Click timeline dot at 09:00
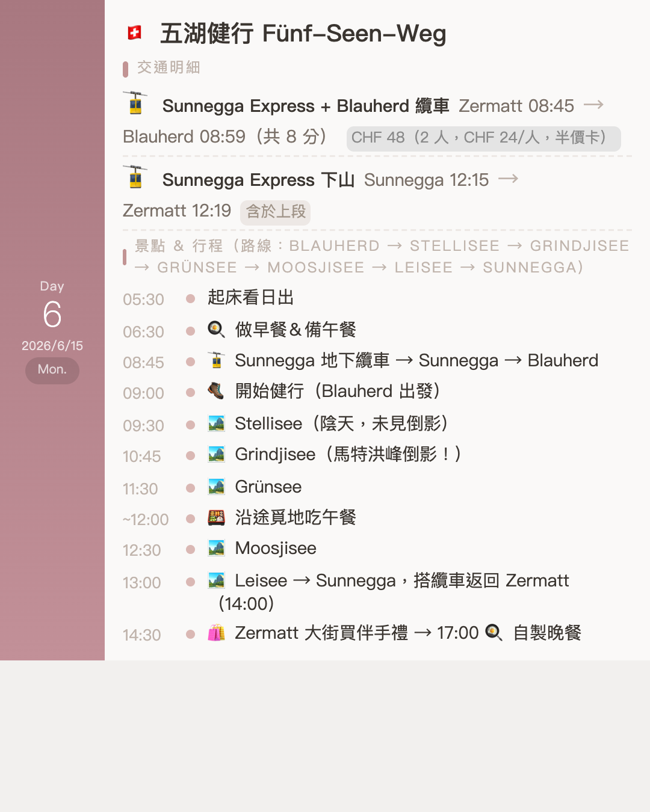This screenshot has width=650, height=812. pyautogui.click(x=191, y=392)
